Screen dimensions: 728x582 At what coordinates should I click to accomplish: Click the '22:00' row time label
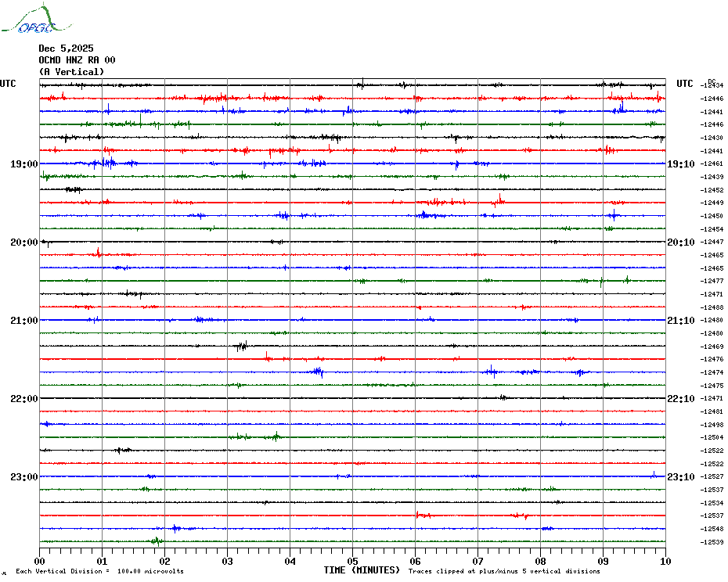(x=24, y=399)
